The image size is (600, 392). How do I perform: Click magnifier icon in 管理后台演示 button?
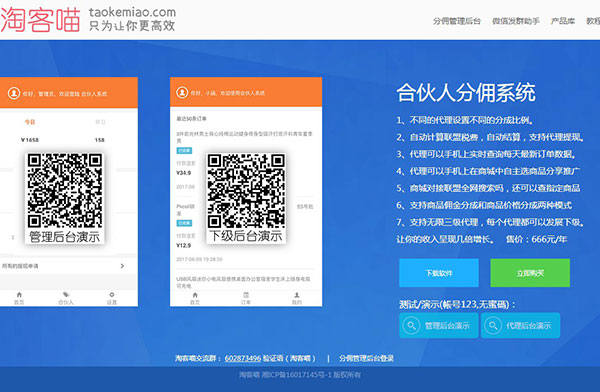[x=411, y=326]
